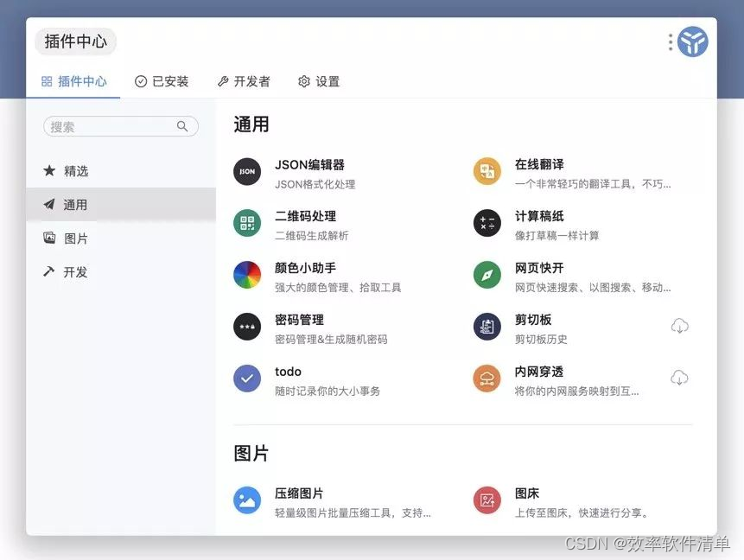Viewport: 744px width, 560px height.
Task: Click the 压缩图片 cloud compression icon
Action: pos(247,500)
